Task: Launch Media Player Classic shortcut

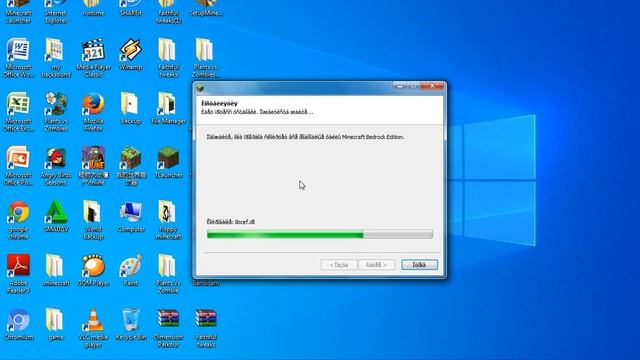Action: pos(93,57)
